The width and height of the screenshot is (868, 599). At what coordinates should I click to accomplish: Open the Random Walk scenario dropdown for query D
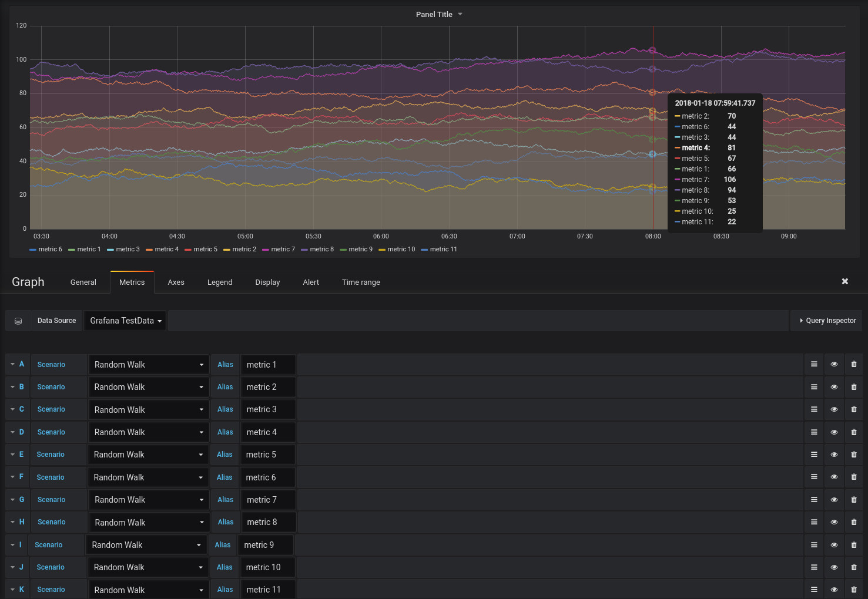point(148,432)
